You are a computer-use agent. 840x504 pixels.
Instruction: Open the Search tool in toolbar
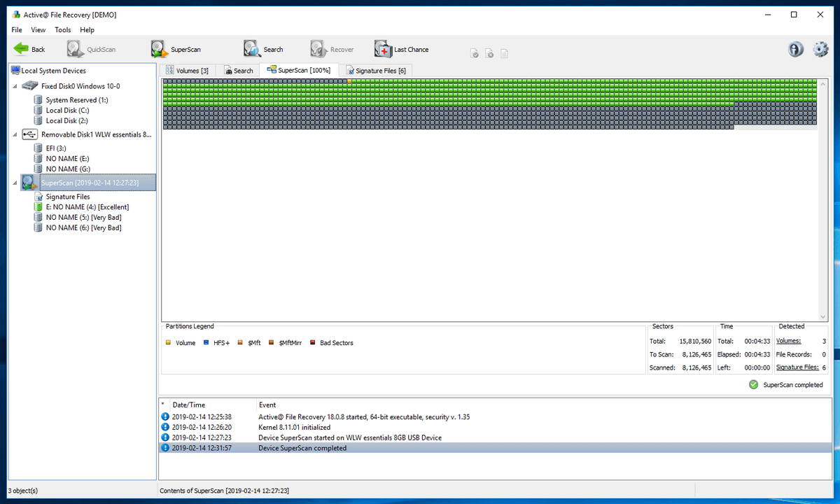pyautogui.click(x=263, y=49)
